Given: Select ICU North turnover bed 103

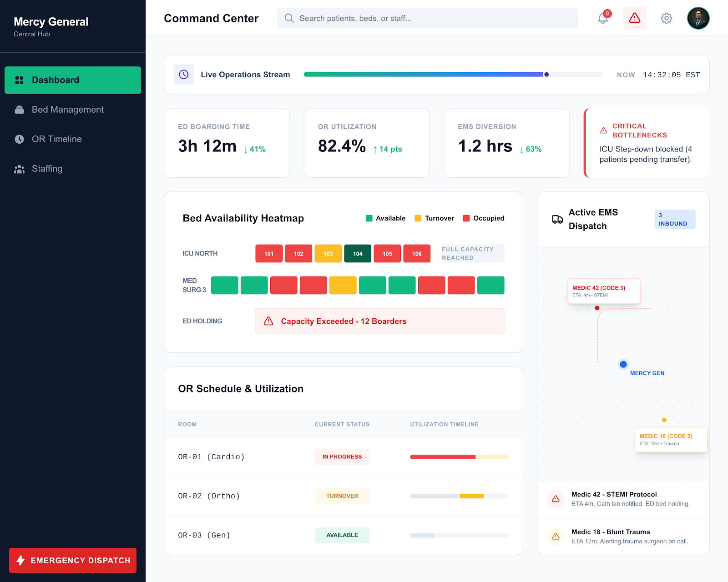Looking at the screenshot, I should coord(328,254).
